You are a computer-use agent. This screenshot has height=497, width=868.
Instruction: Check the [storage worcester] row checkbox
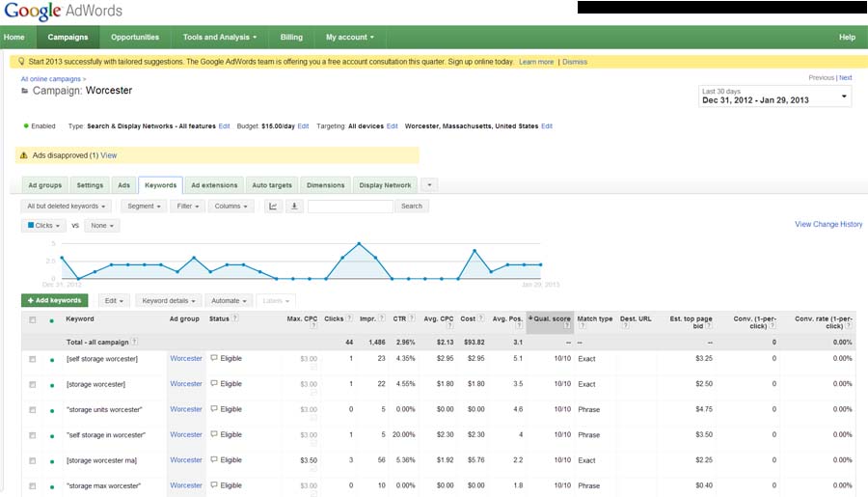[33, 384]
